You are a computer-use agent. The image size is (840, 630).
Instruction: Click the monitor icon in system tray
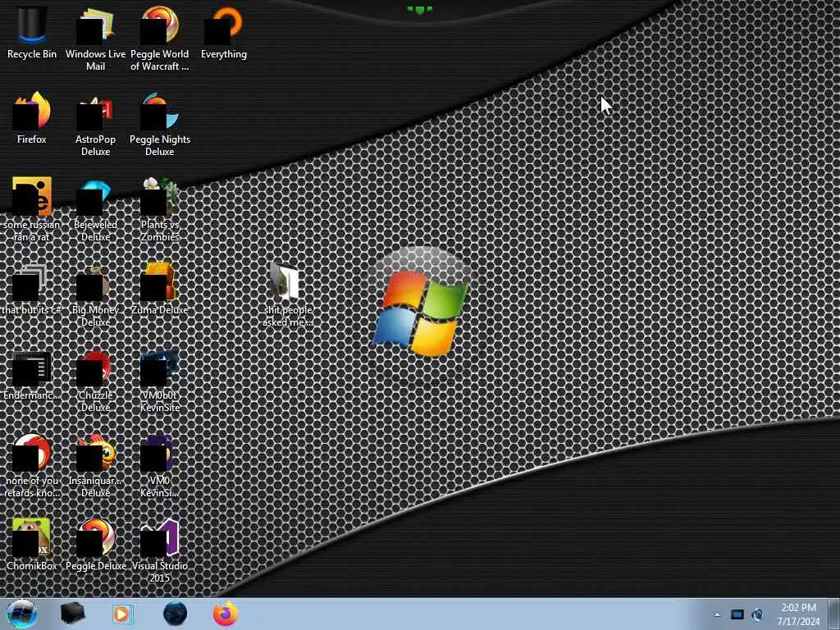pyautogui.click(x=737, y=614)
